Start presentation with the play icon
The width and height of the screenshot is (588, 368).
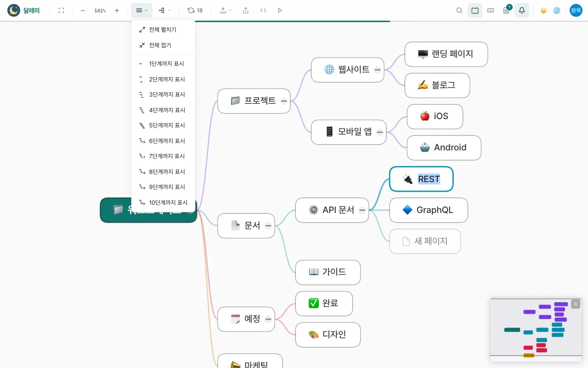tap(280, 10)
